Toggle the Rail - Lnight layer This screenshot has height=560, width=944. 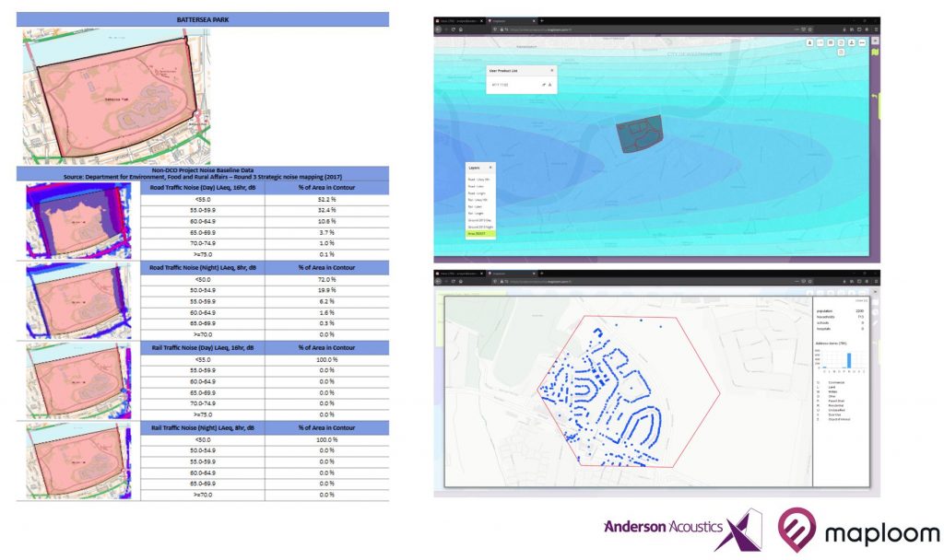476,214
